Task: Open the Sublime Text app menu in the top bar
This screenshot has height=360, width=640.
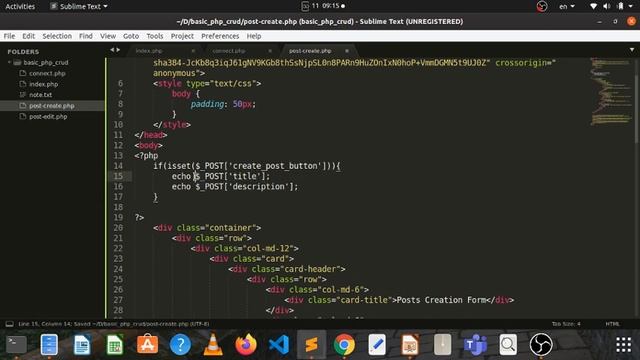Action: [78, 6]
